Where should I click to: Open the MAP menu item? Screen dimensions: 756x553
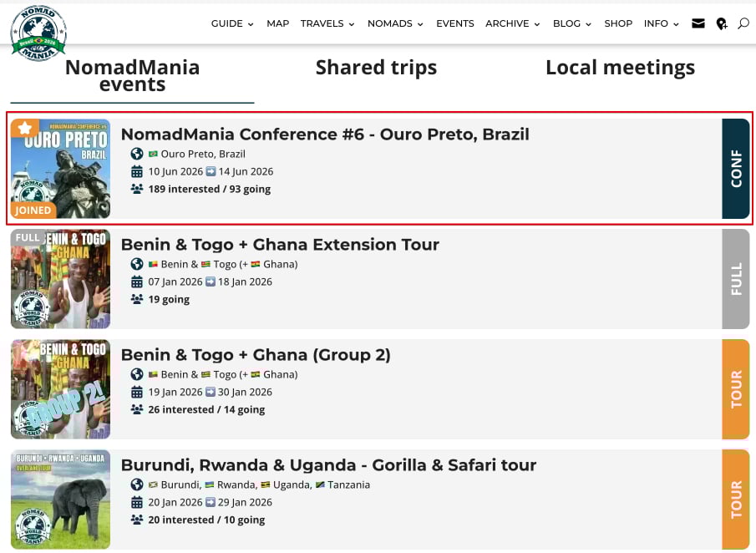[x=277, y=23]
